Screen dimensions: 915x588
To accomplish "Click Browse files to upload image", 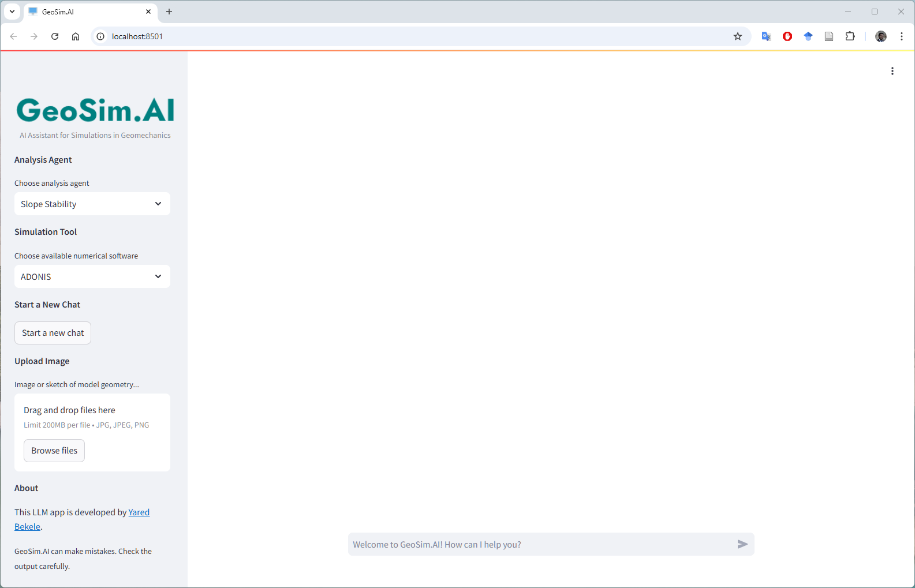I will coord(54,451).
